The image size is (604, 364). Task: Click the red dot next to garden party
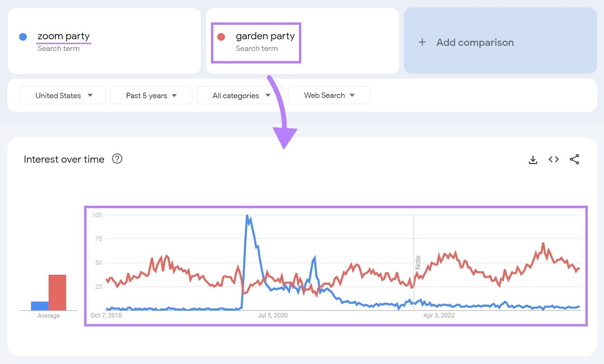222,37
